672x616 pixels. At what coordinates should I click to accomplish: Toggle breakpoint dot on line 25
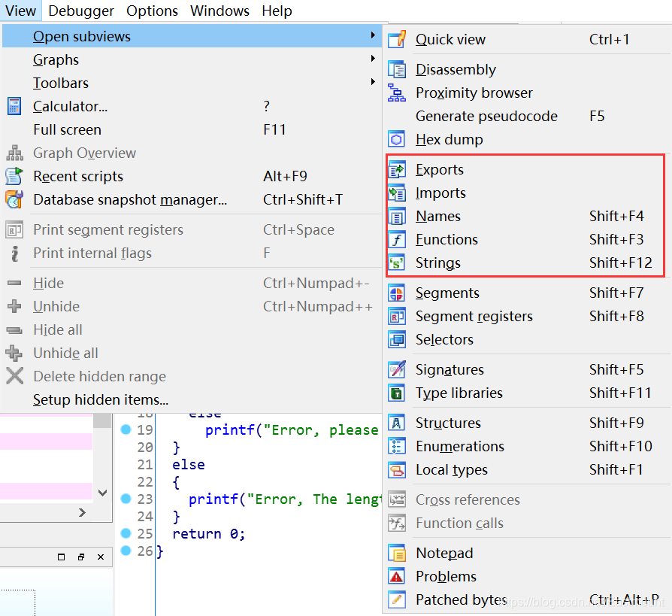(126, 533)
